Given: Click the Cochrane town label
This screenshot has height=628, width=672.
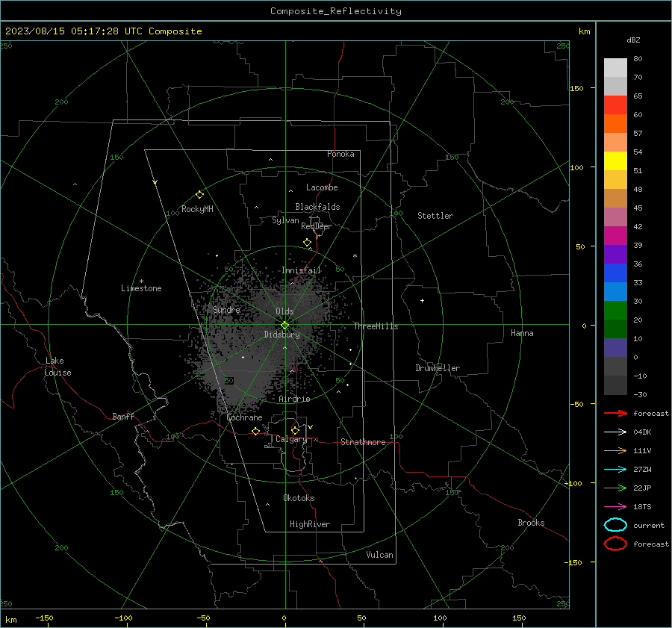Looking at the screenshot, I should (244, 417).
